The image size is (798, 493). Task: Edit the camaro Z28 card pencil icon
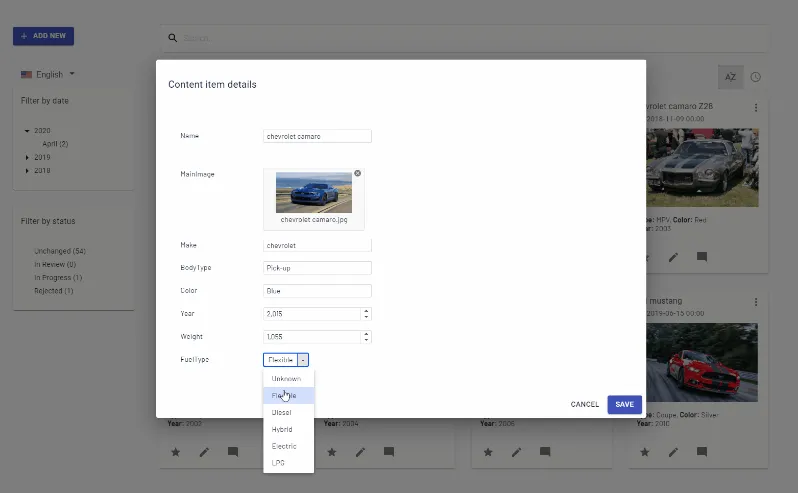point(673,257)
